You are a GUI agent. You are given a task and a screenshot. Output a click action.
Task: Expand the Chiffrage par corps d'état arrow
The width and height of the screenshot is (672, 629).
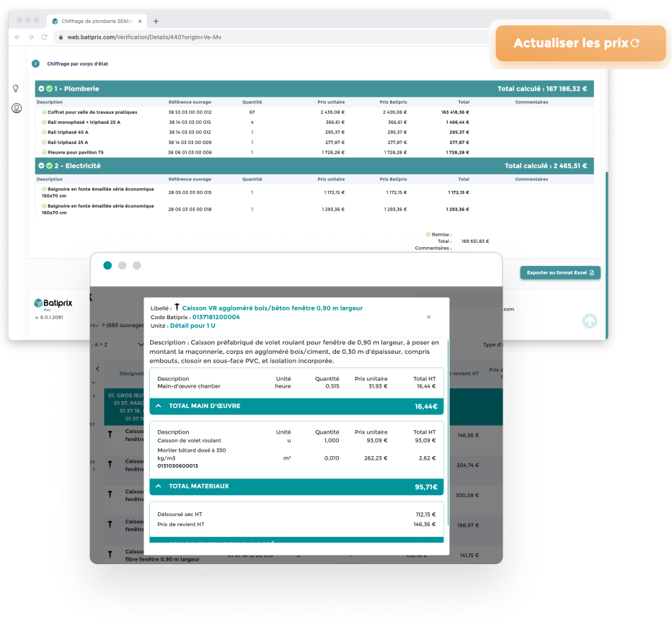(35, 64)
